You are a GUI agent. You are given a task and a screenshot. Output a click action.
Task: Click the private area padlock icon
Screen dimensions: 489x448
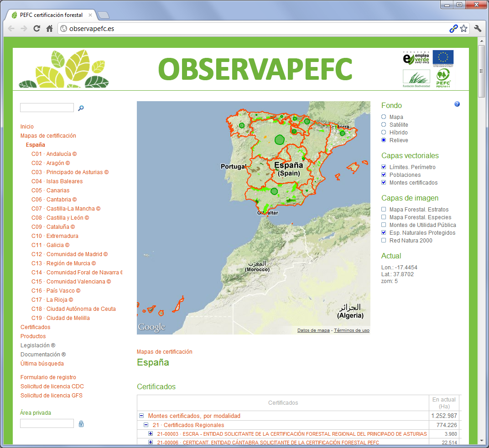click(81, 424)
